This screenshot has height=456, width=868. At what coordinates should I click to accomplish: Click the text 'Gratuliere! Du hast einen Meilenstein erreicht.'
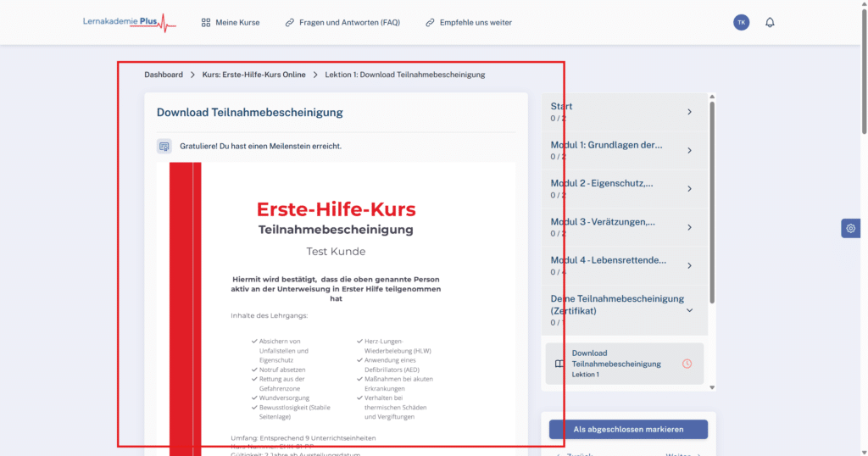click(x=261, y=146)
